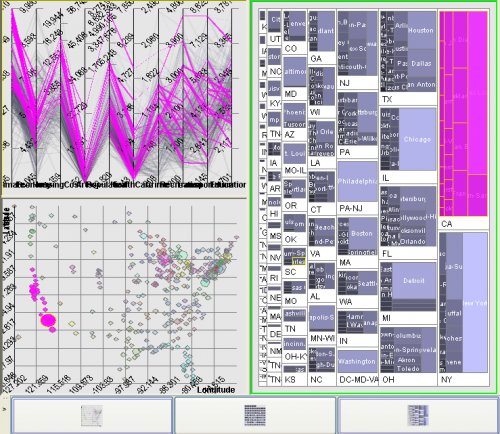
Task: Click the DC-MD-VA group label
Action: click(x=358, y=379)
